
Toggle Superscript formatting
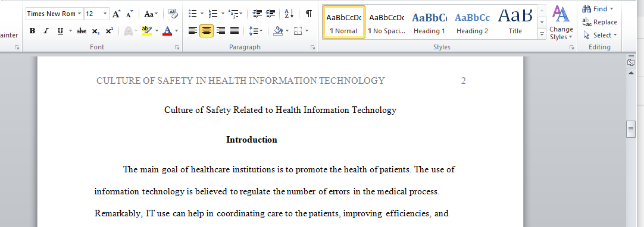109,31
